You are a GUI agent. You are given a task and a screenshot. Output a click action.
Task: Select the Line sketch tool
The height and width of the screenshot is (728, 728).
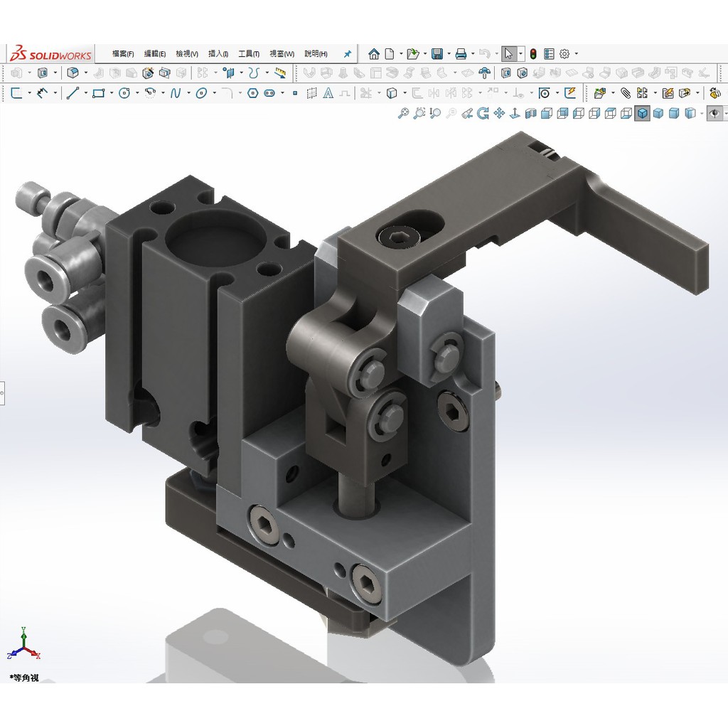pyautogui.click(x=72, y=93)
